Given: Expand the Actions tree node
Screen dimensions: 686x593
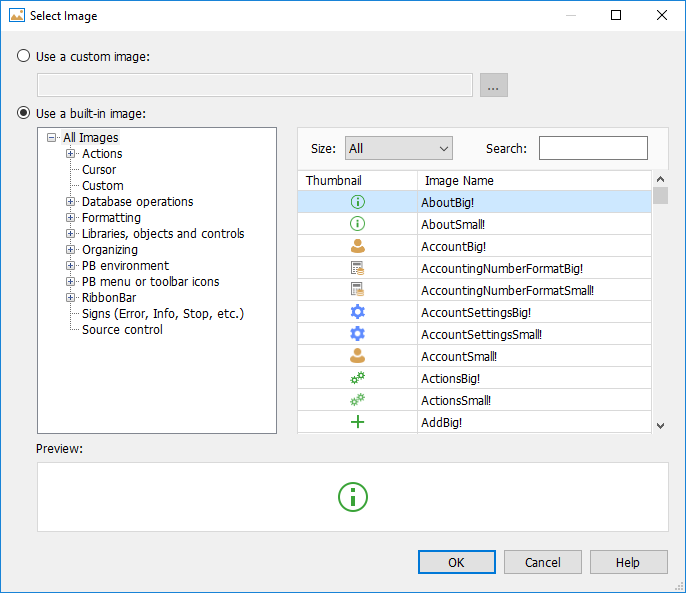Looking at the screenshot, I should [71, 154].
